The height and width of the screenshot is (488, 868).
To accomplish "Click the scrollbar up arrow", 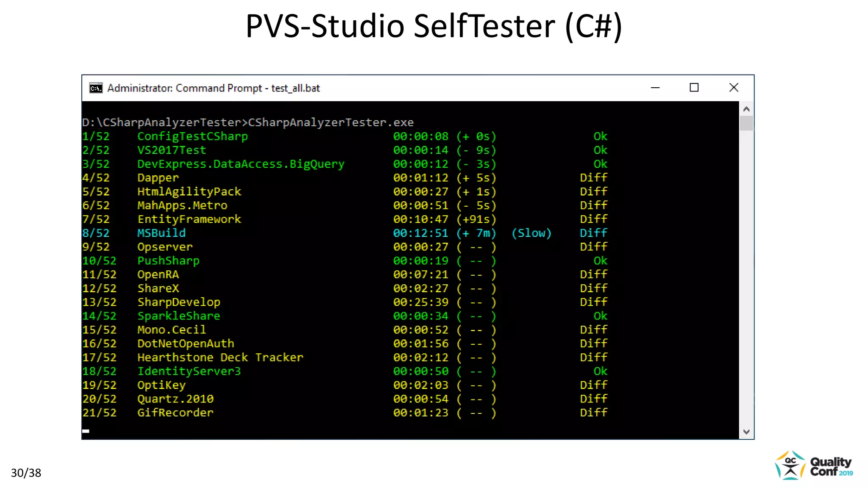I will [x=746, y=109].
